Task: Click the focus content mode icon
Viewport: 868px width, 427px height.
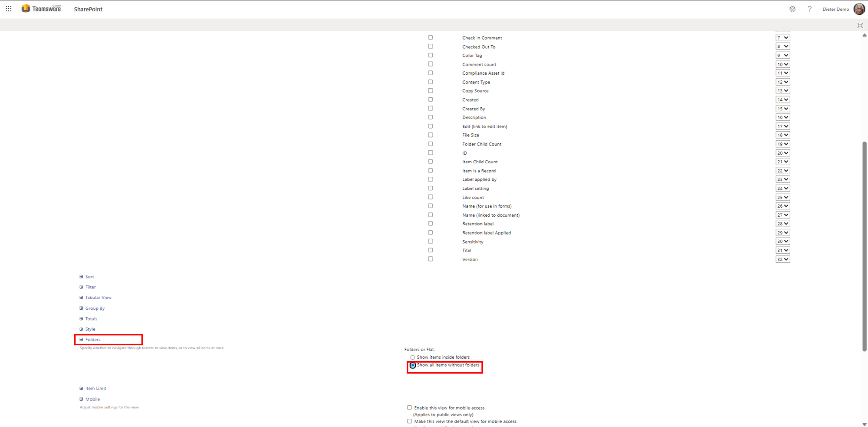Action: pyautogui.click(x=860, y=26)
